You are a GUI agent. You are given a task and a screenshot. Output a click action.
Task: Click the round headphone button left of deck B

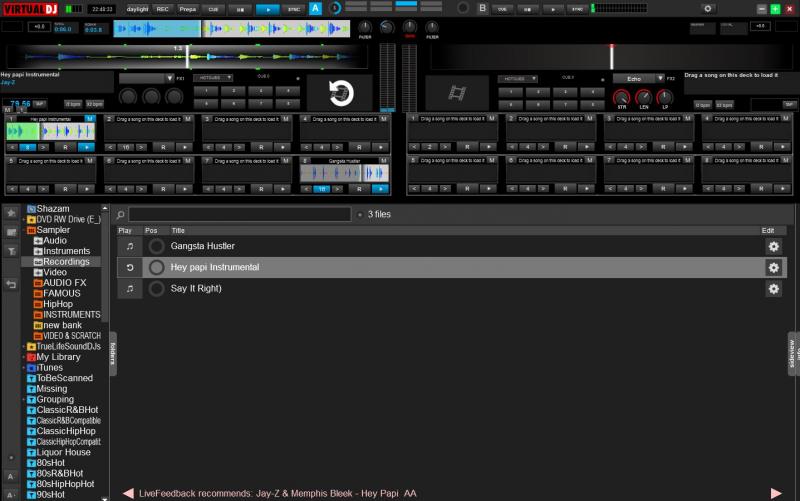(463, 8)
